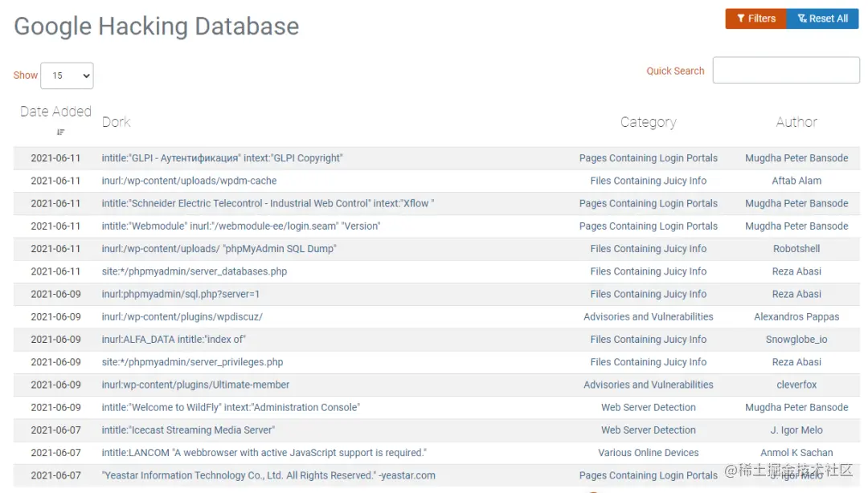Open the Welcome to WildFly dork
Image resolution: width=868 pixels, height=493 pixels.
pyautogui.click(x=231, y=407)
